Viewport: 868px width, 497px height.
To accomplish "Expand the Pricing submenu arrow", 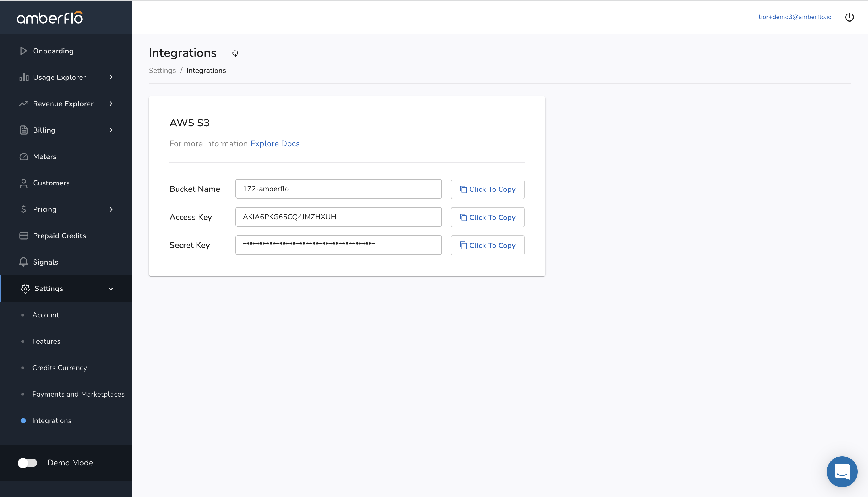I will tap(111, 209).
